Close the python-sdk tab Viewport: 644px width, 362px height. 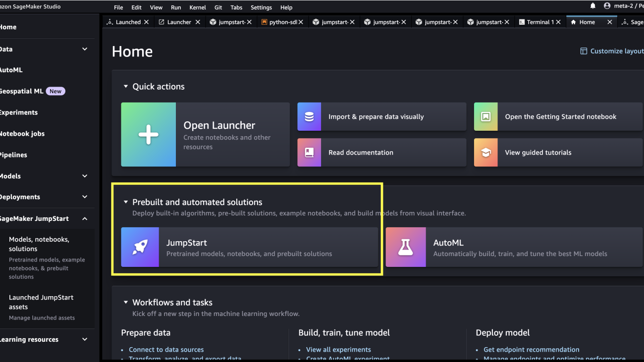click(301, 22)
